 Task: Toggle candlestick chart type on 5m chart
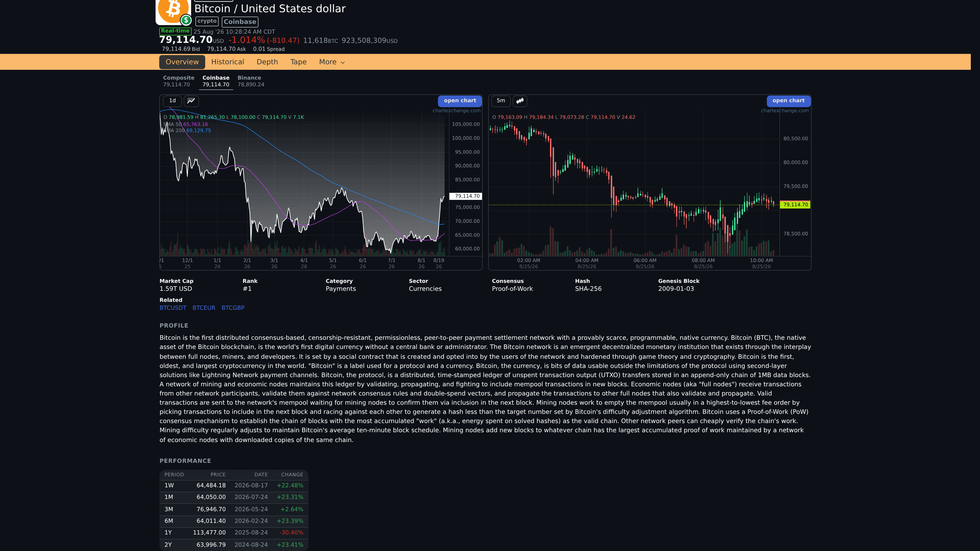coord(520,101)
